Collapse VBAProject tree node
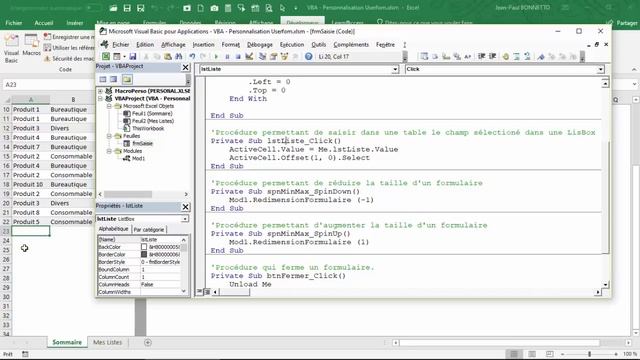This screenshot has height=360, width=640. (x=100, y=98)
